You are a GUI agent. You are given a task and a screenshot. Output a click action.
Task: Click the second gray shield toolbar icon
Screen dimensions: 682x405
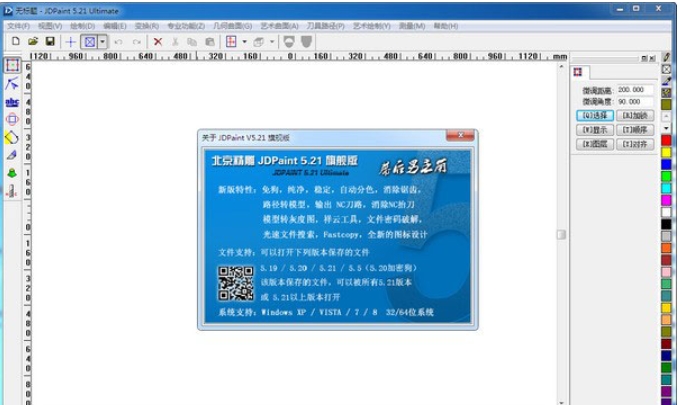[307, 42]
